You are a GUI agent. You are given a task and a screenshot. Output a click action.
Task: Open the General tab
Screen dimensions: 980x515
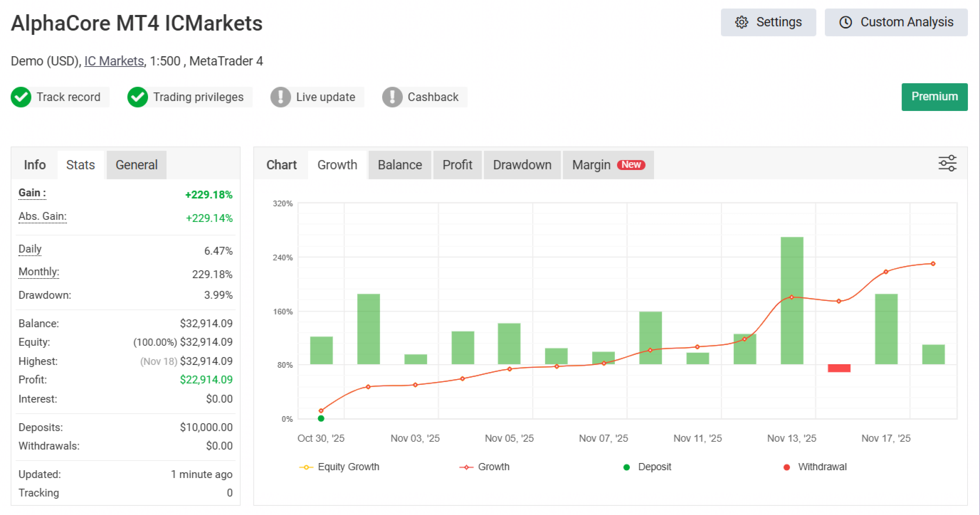(137, 165)
